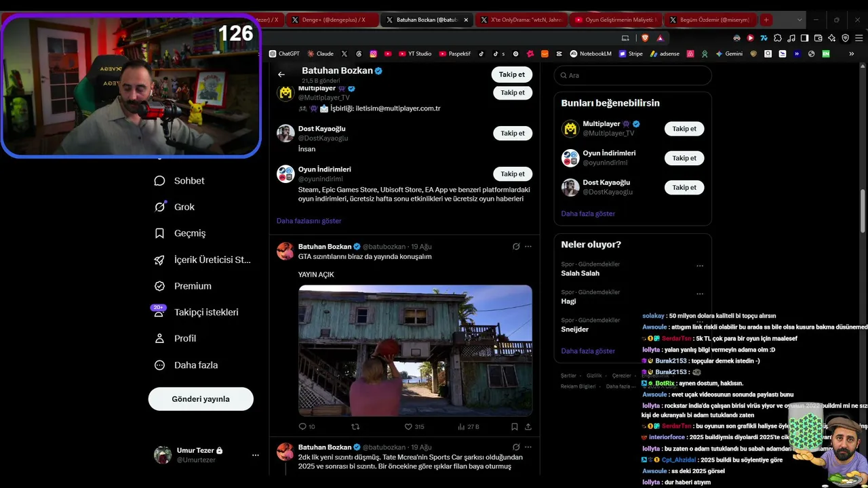This screenshot has width=868, height=488.
Task: Open the adsense bookmark
Action: [665, 54]
